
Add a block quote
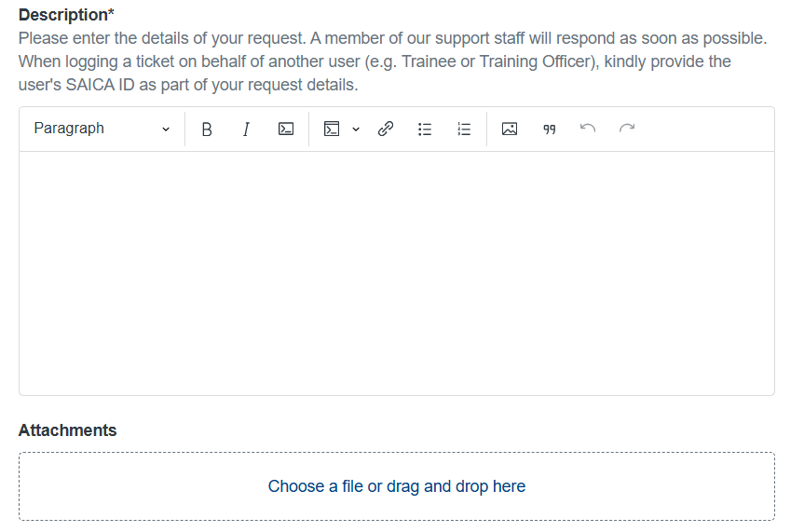pyautogui.click(x=550, y=130)
